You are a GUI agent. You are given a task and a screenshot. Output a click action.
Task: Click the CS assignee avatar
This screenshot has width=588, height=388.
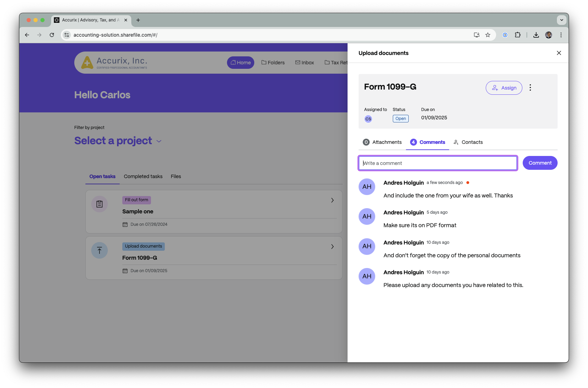[x=368, y=119]
